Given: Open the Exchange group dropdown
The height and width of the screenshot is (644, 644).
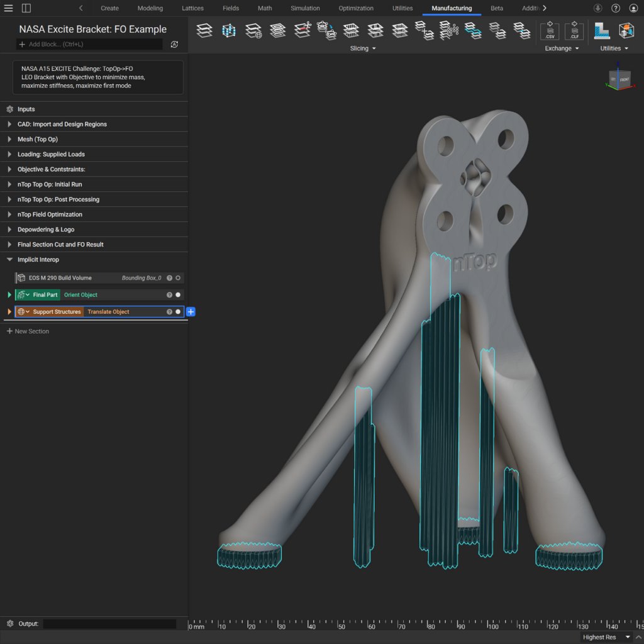Looking at the screenshot, I should point(562,48).
